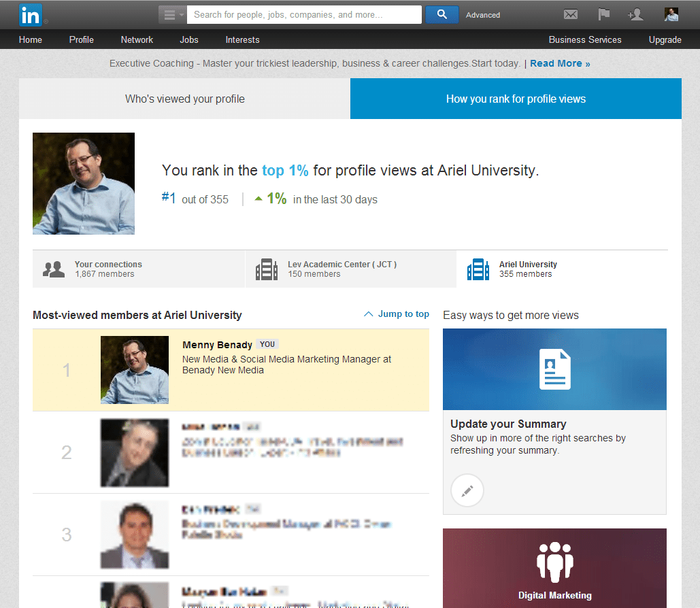Click Jump to top link
The image size is (700, 608).
(x=403, y=314)
